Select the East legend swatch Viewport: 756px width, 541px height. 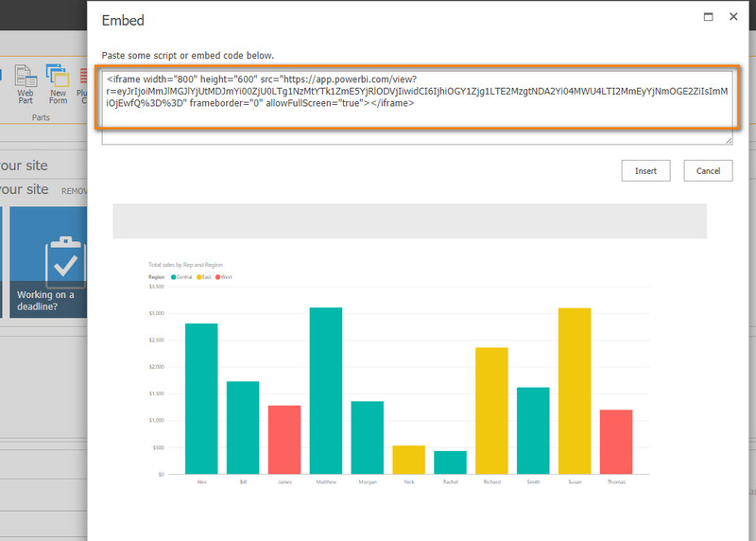click(198, 277)
